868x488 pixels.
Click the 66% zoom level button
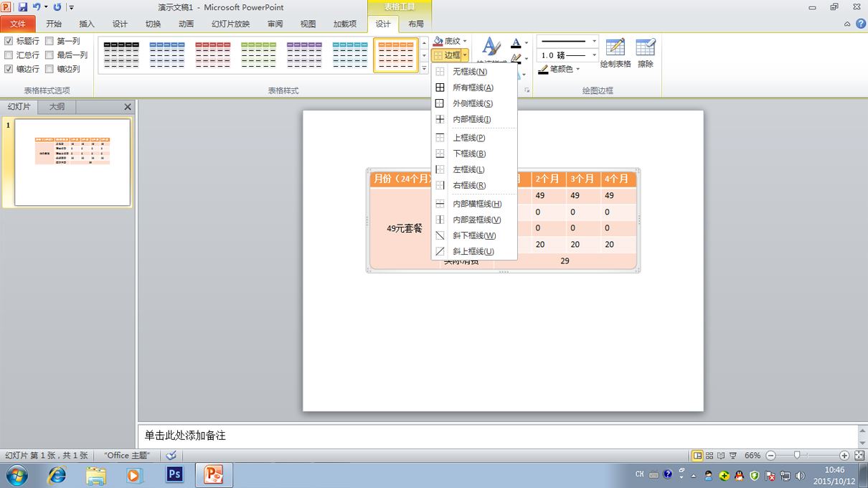pyautogui.click(x=753, y=456)
